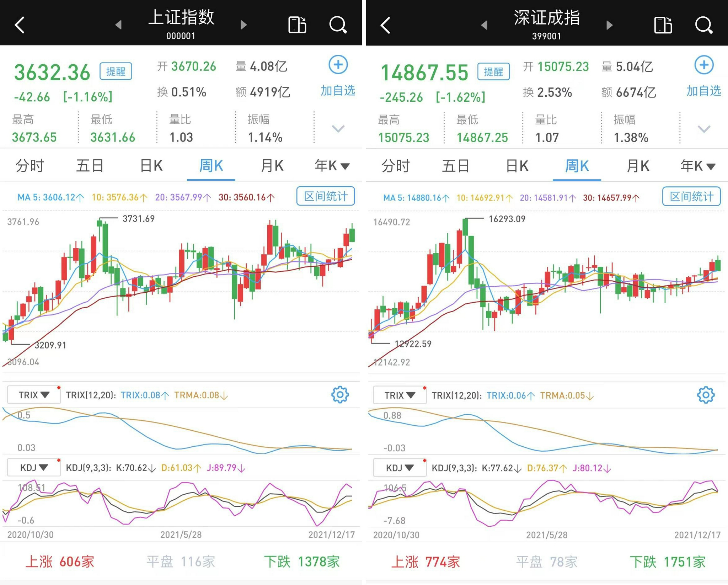Viewport: 728px width, 585px height.
Task: Click 提醒 alert button for 上证指数
Action: (116, 71)
